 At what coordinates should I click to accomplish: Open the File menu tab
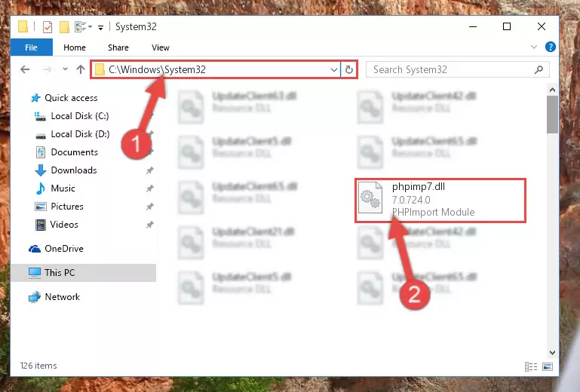(32, 47)
